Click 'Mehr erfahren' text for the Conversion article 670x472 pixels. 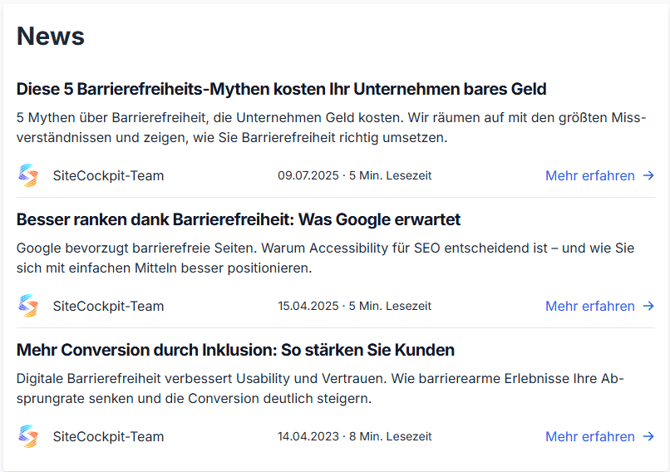(x=589, y=436)
